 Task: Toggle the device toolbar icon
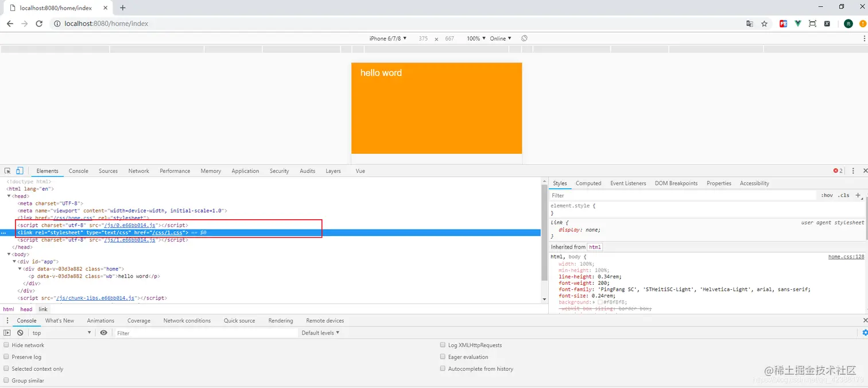[x=20, y=171]
